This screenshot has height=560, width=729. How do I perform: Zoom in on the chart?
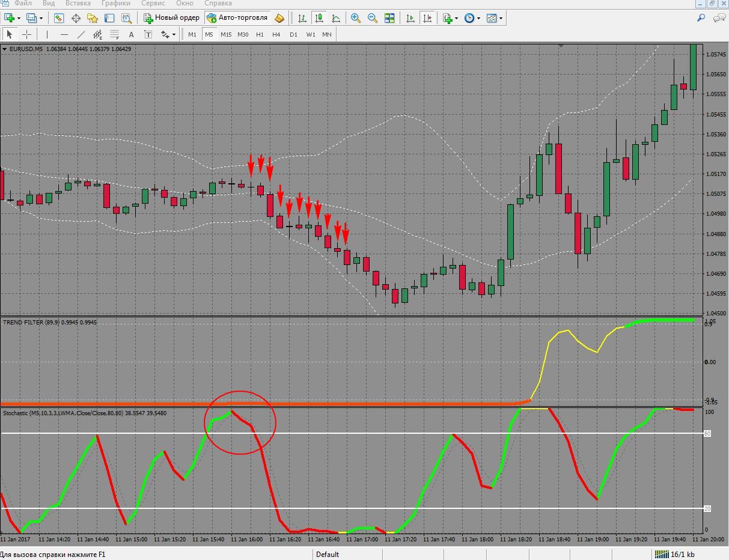tap(356, 18)
